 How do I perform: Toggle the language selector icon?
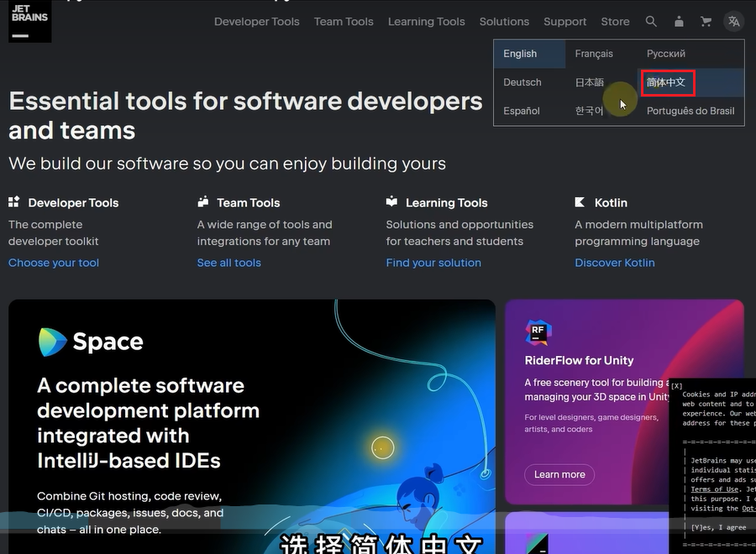(x=734, y=22)
